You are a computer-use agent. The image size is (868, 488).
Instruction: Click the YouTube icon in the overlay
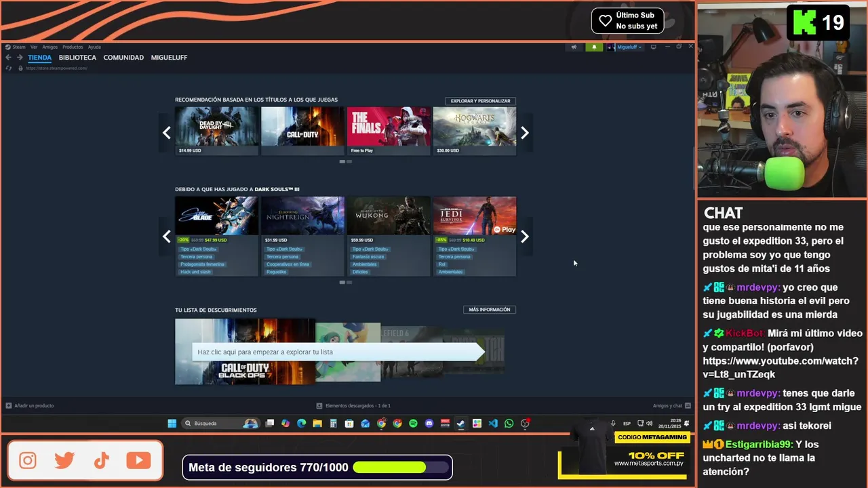[x=138, y=461]
